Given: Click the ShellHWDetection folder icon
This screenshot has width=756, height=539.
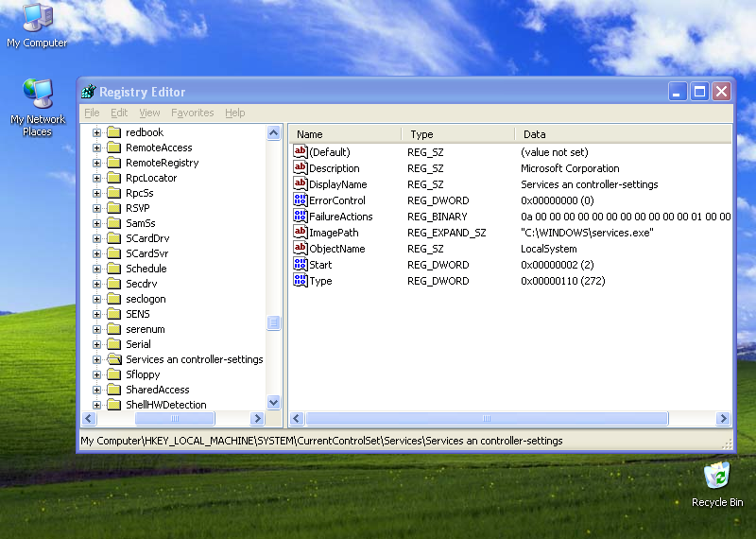Looking at the screenshot, I should tap(113, 405).
